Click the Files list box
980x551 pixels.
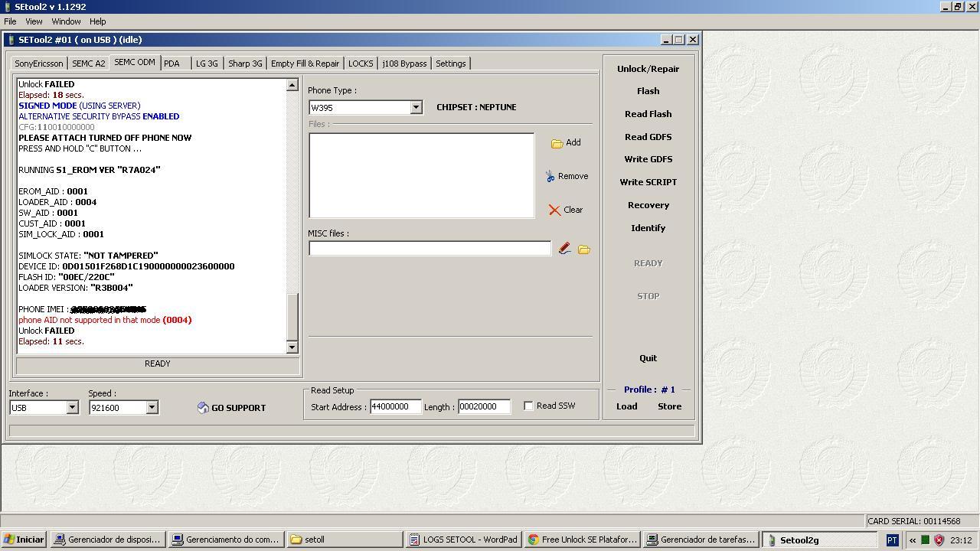[x=422, y=175]
